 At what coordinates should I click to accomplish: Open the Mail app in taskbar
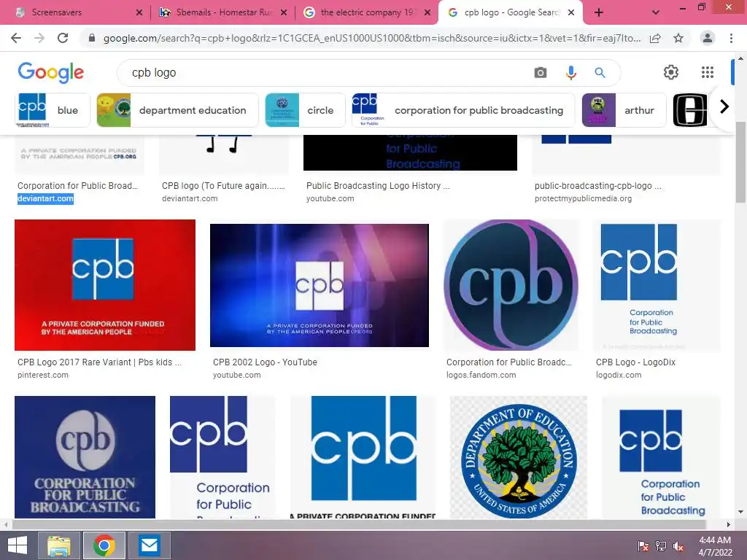[x=149, y=545]
